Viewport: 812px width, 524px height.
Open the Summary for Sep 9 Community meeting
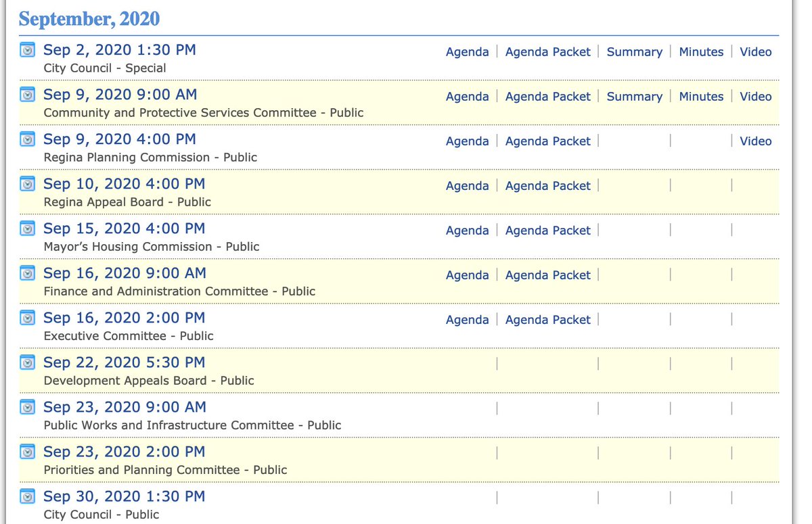click(634, 96)
